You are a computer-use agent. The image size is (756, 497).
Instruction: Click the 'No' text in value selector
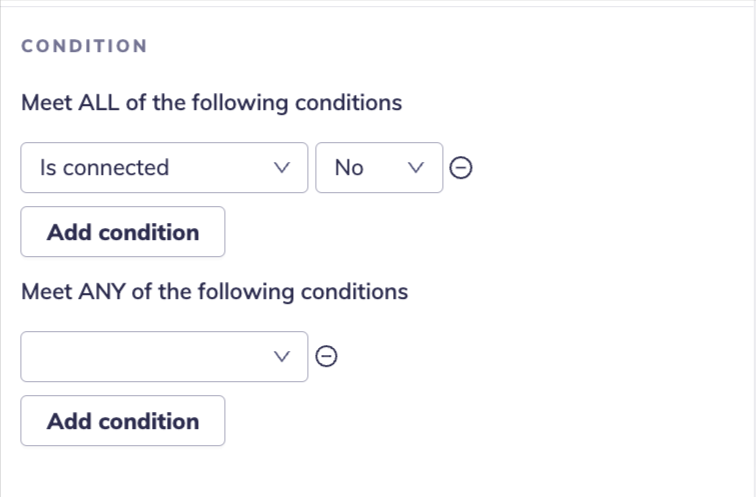pos(349,168)
